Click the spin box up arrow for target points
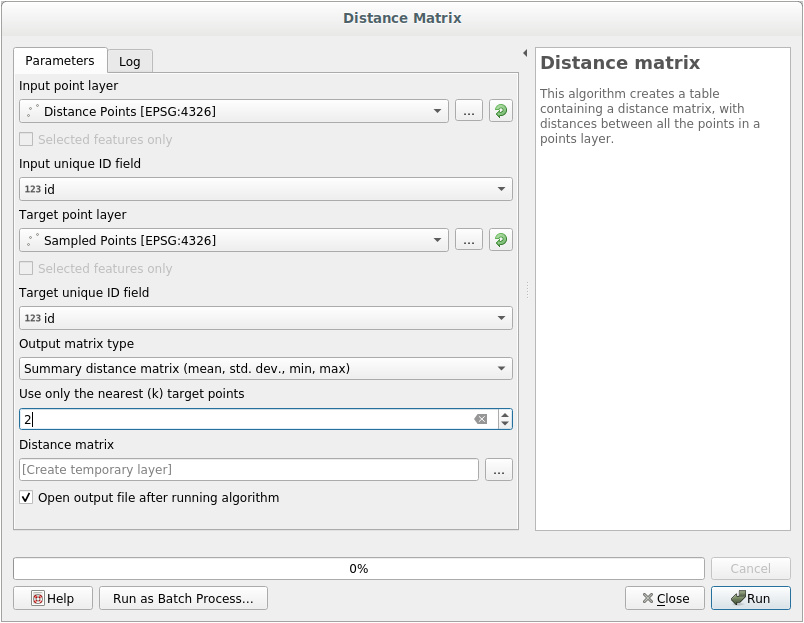The height and width of the screenshot is (623, 804). tap(505, 414)
